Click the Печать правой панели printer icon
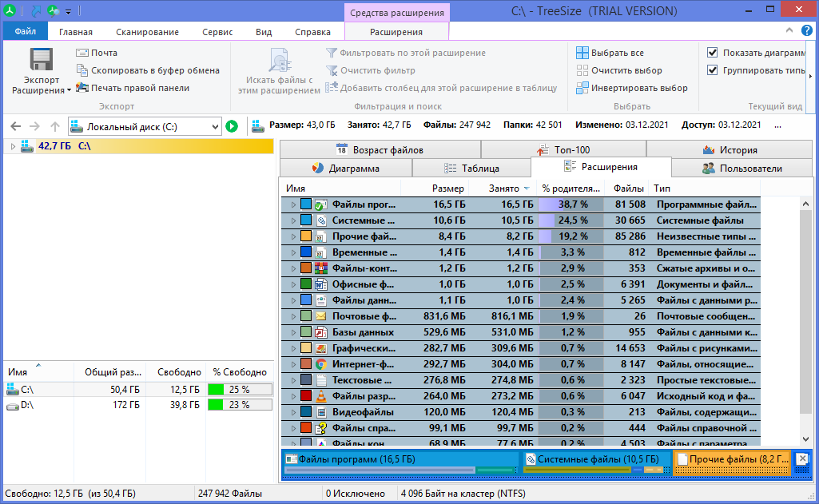Viewport: 819px width, 504px height. click(82, 88)
